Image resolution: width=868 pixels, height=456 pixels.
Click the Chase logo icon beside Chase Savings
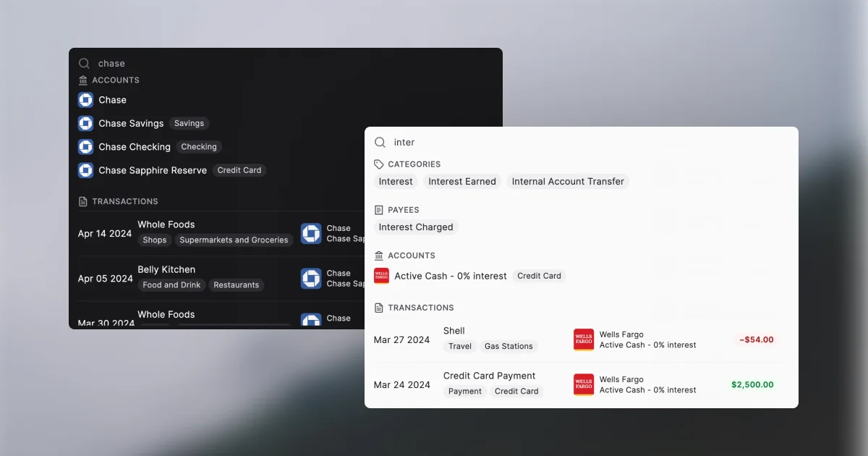pyautogui.click(x=85, y=124)
